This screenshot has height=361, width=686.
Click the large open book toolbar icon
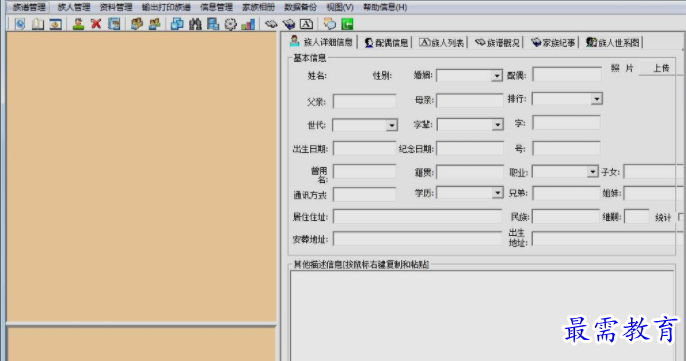38,24
